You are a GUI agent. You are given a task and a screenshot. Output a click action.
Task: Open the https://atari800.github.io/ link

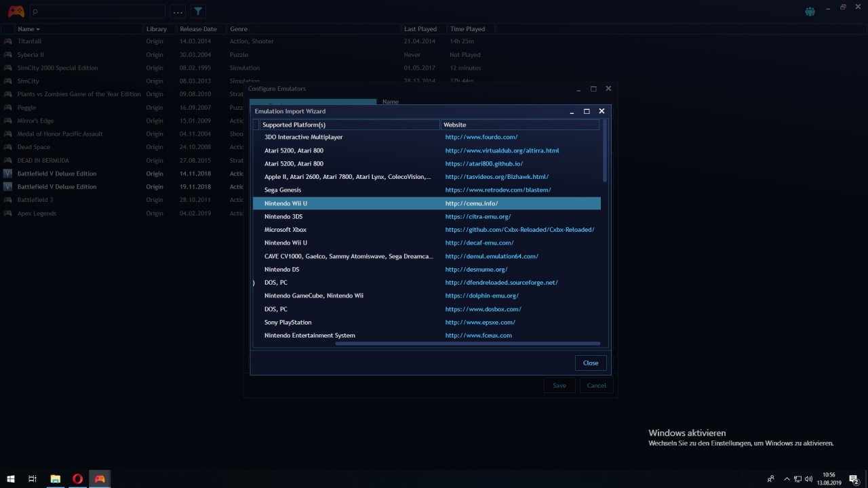484,164
